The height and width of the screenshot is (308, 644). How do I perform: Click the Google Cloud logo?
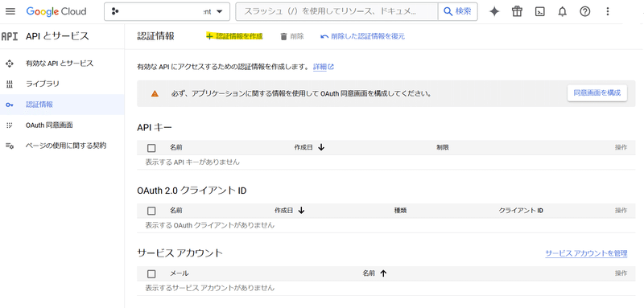pos(56,11)
